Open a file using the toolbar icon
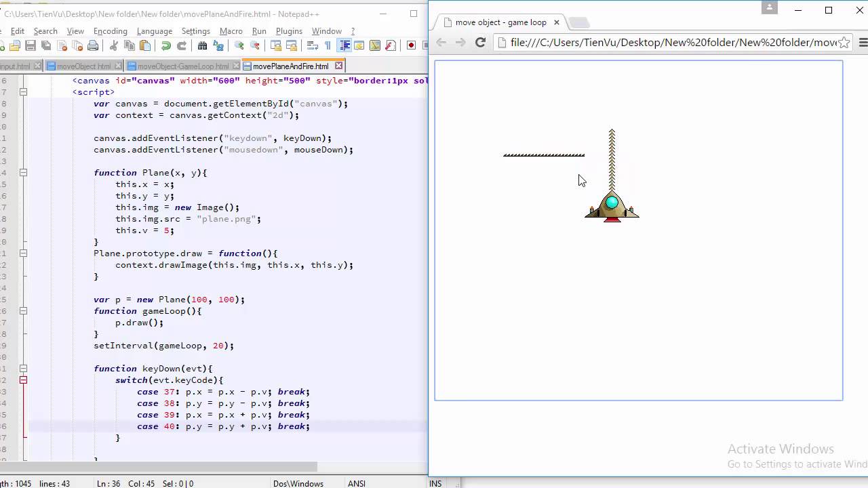 15,45
